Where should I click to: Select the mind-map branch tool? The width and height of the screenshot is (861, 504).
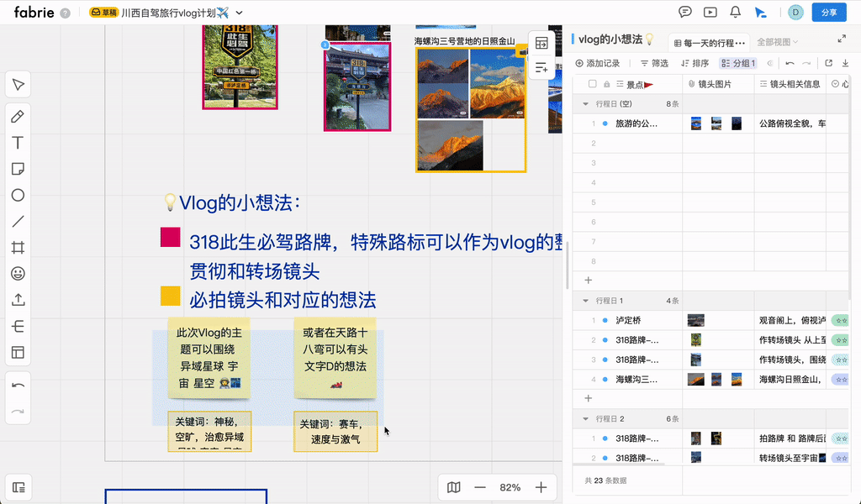18,326
